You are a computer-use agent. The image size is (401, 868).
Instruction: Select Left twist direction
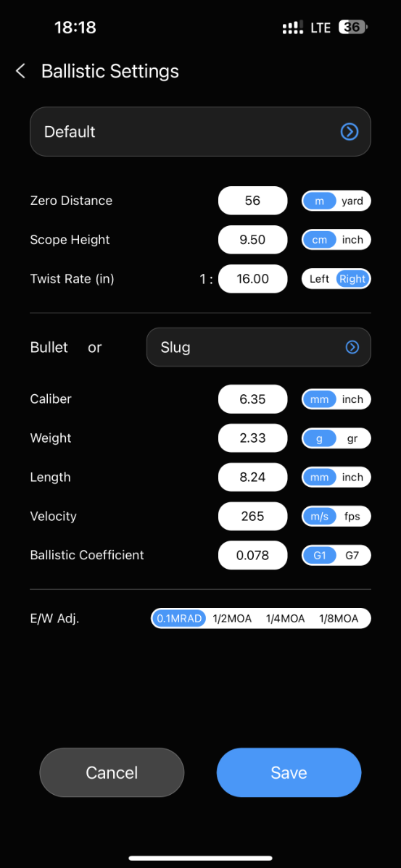pos(320,279)
